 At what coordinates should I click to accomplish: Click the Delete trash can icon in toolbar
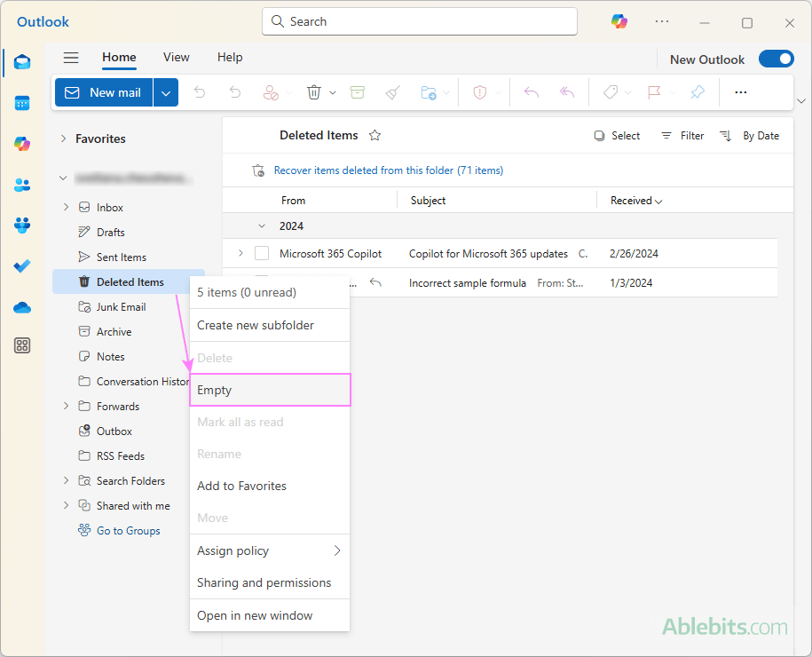tap(314, 92)
